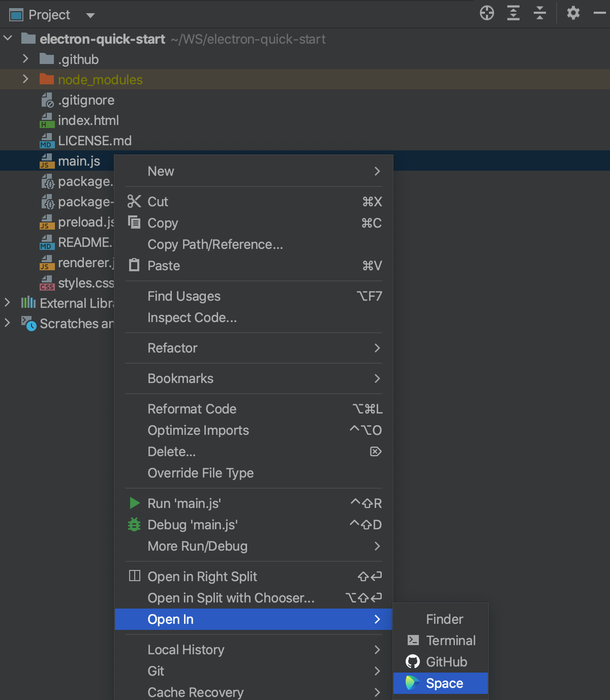Click 'Inspect Code...' to analyze main.js

[x=192, y=317]
